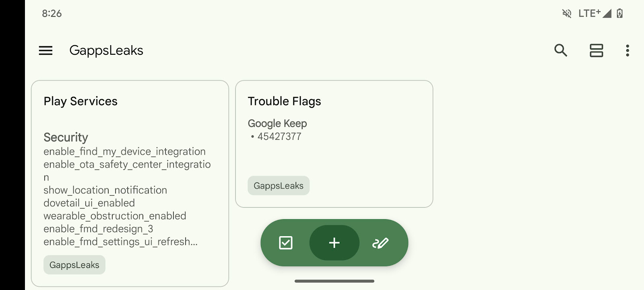Tap the bottom home gesture bar
The width and height of the screenshot is (644, 290).
[x=334, y=281]
